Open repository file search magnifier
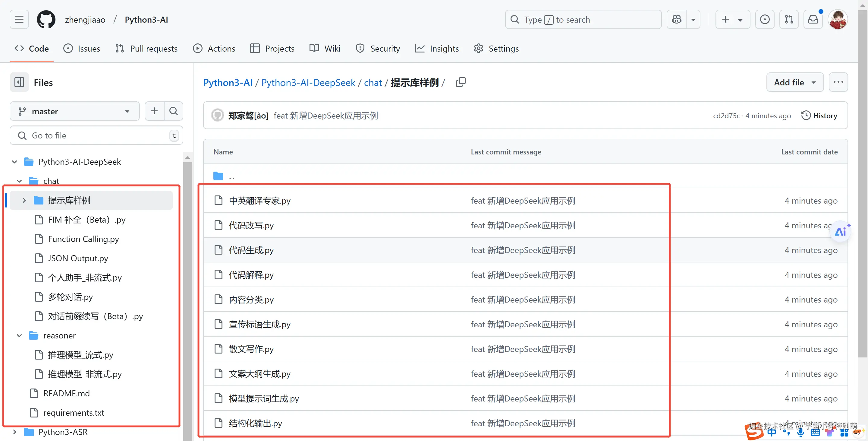 click(174, 111)
